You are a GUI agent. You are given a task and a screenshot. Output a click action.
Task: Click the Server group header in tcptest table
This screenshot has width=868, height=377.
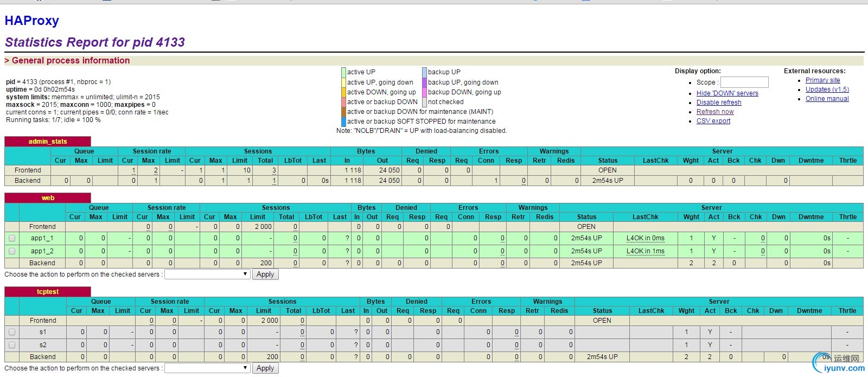pyautogui.click(x=719, y=302)
